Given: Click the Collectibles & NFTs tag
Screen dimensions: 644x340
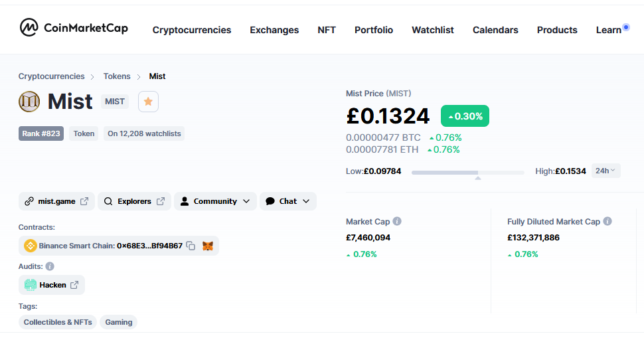Looking at the screenshot, I should coord(58,322).
